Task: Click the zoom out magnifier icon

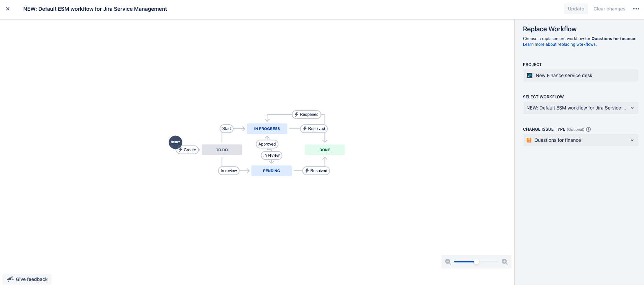Action: click(x=448, y=262)
